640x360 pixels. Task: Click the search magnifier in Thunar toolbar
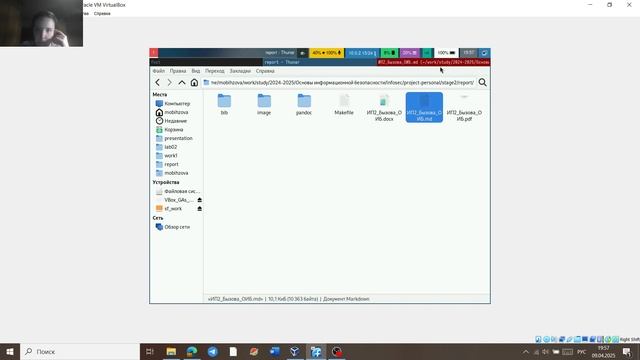tap(482, 82)
